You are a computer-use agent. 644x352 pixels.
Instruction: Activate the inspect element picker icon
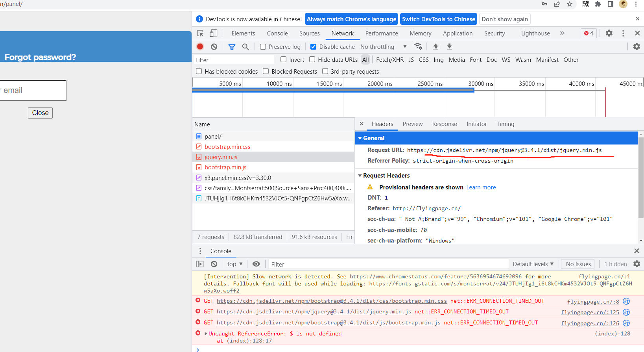coord(200,33)
